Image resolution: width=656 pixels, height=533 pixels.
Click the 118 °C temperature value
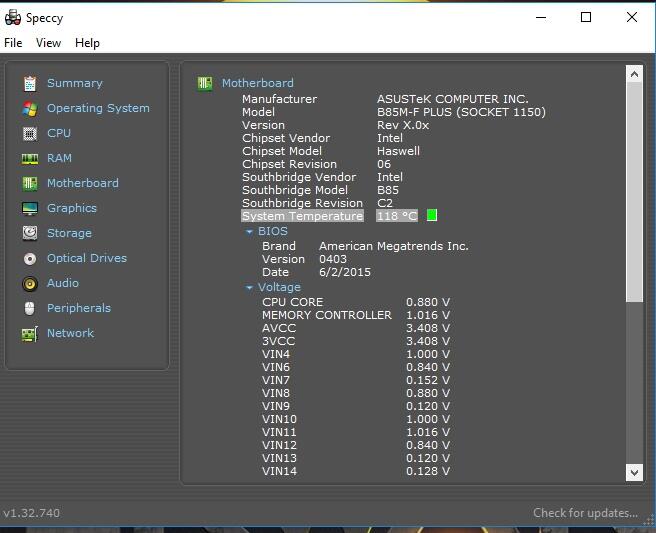pyautogui.click(x=397, y=216)
